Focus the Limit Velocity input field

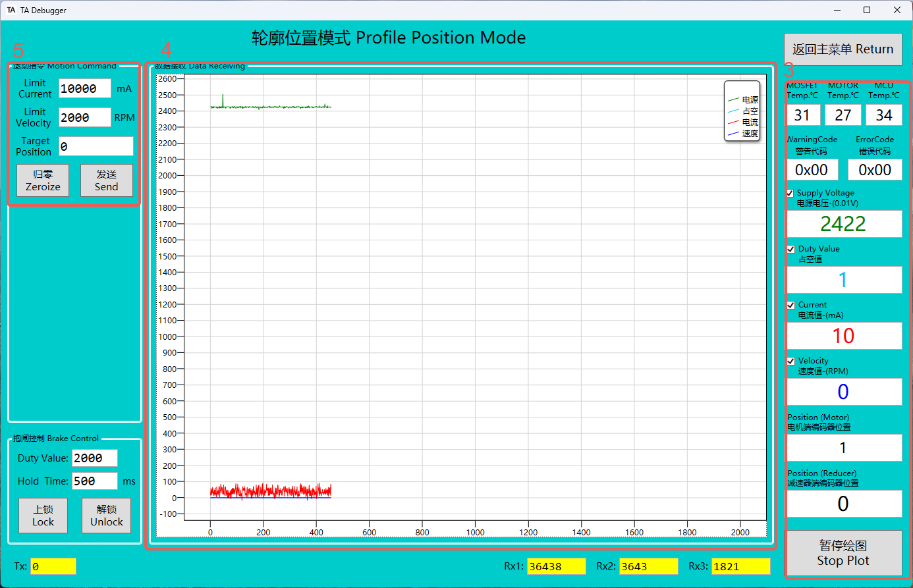85,117
